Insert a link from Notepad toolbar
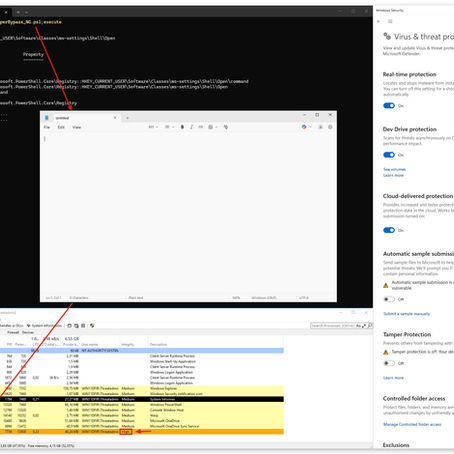 201,127
